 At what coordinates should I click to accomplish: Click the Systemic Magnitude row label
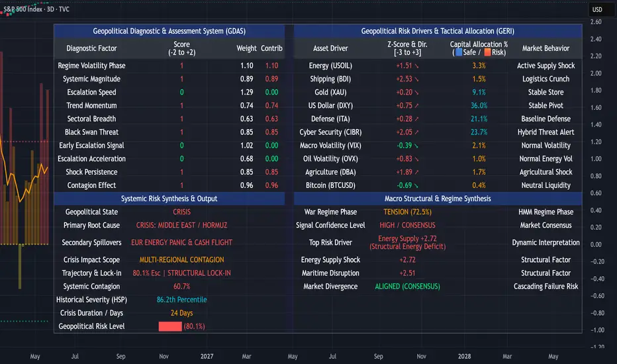pyautogui.click(x=91, y=79)
